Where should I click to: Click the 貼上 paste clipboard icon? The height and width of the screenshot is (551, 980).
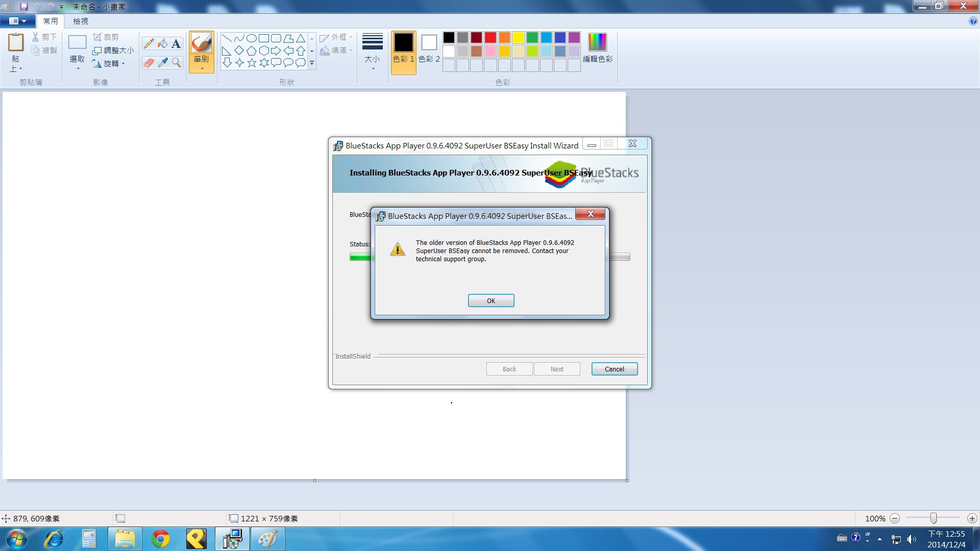[16, 42]
